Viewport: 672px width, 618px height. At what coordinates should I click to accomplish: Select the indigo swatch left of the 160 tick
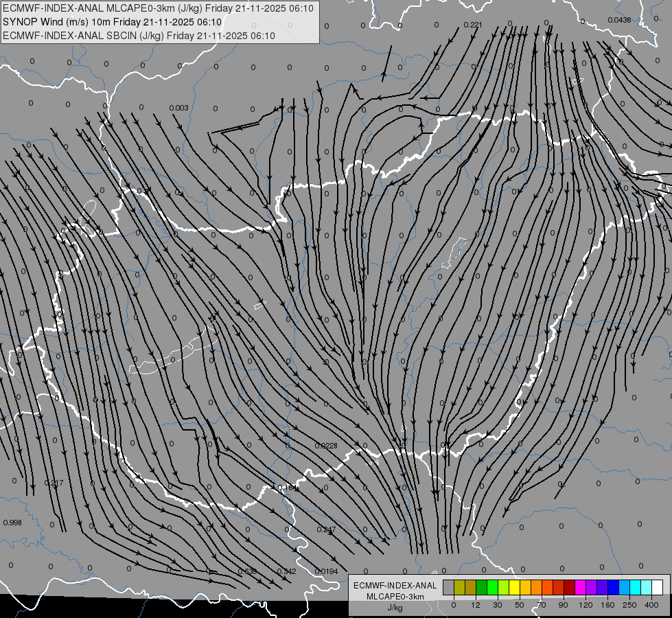(603, 587)
